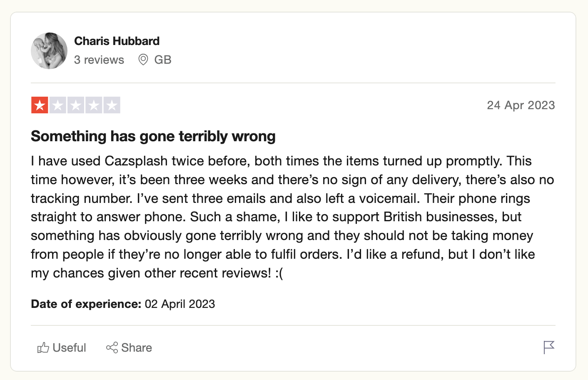This screenshot has height=380, width=588.
Task: Click the fourth grey rating star
Action: (94, 105)
